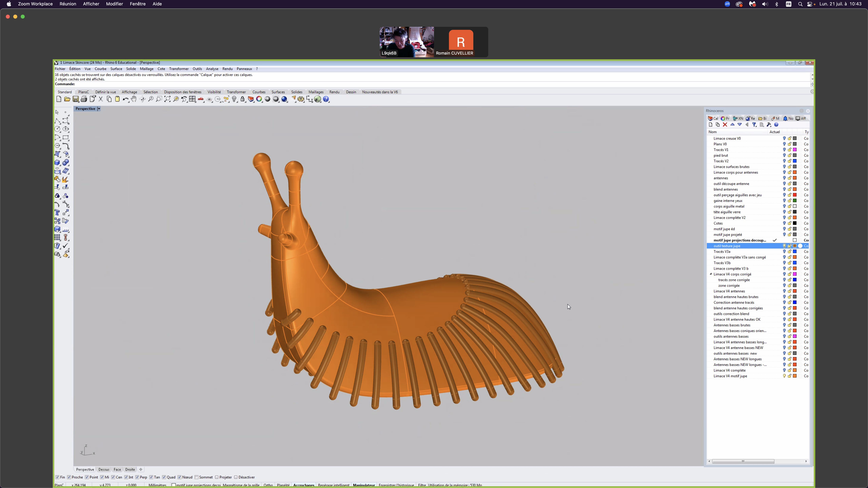Image resolution: width=868 pixels, height=488 pixels.
Task: Toggle visibility bulb of Limace V4 complète
Action: pos(784,370)
